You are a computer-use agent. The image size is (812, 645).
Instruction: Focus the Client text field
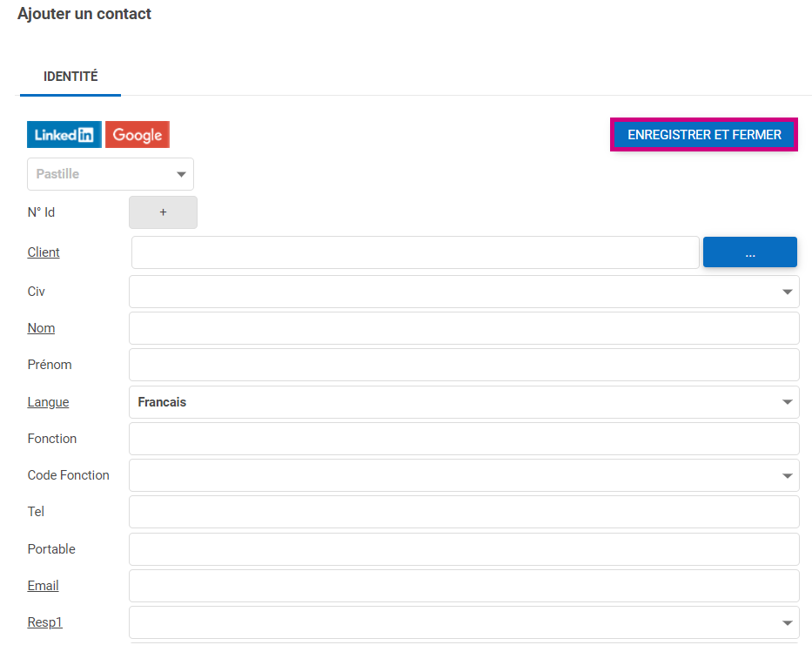[x=415, y=252]
